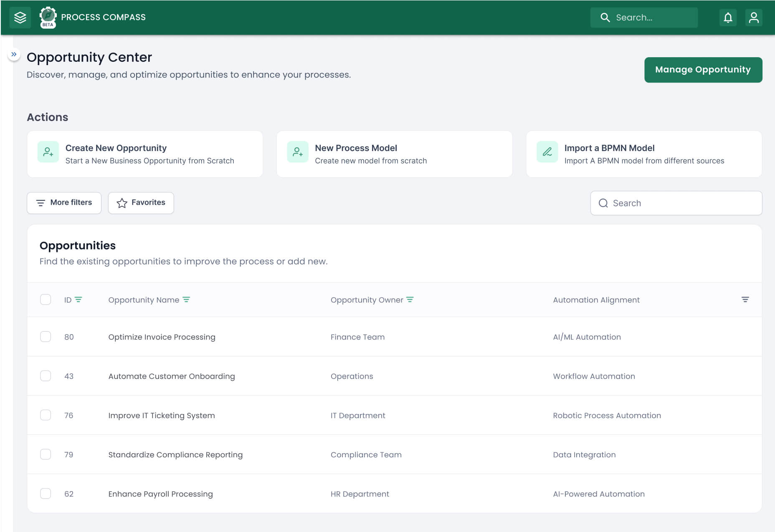The image size is (775, 532).
Task: Open the notifications bell
Action: tap(728, 18)
